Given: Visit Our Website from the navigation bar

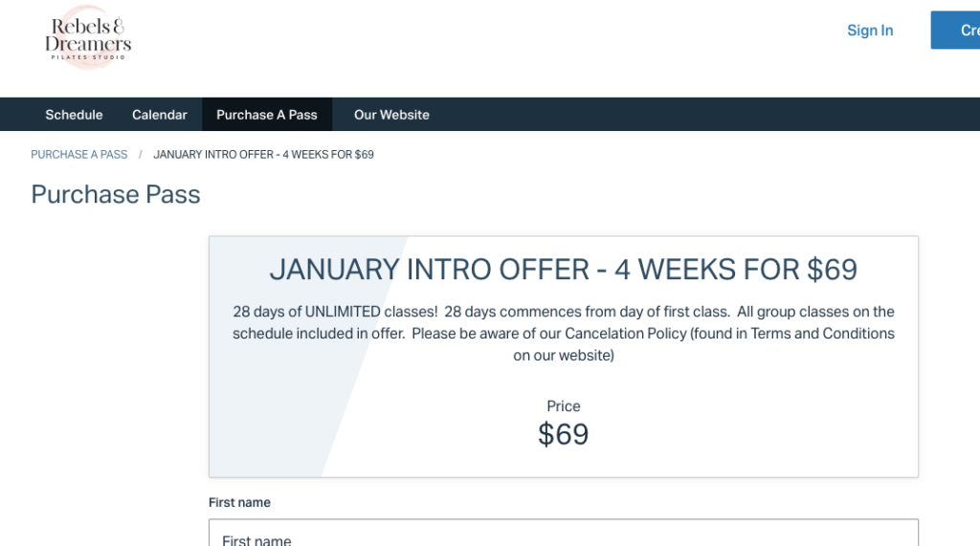Looking at the screenshot, I should click(391, 115).
